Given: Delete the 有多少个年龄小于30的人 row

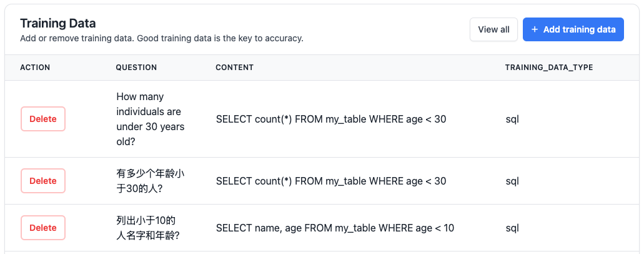Looking at the screenshot, I should coord(43,181).
